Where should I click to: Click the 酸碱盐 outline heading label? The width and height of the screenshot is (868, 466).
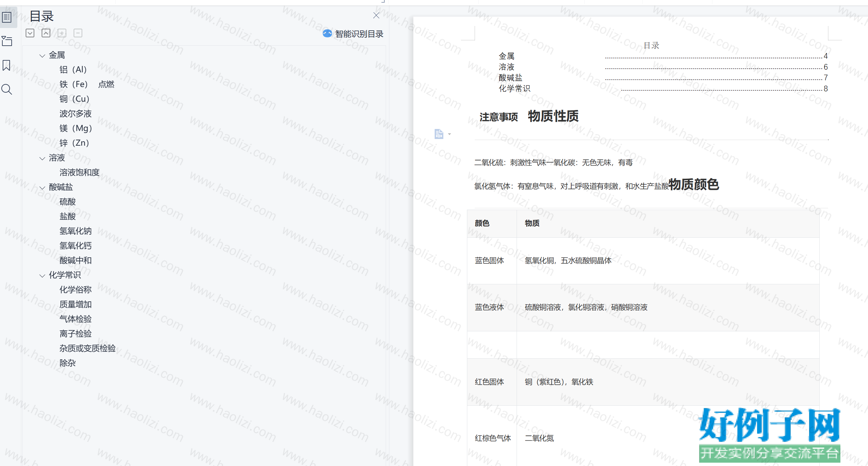tap(61, 187)
